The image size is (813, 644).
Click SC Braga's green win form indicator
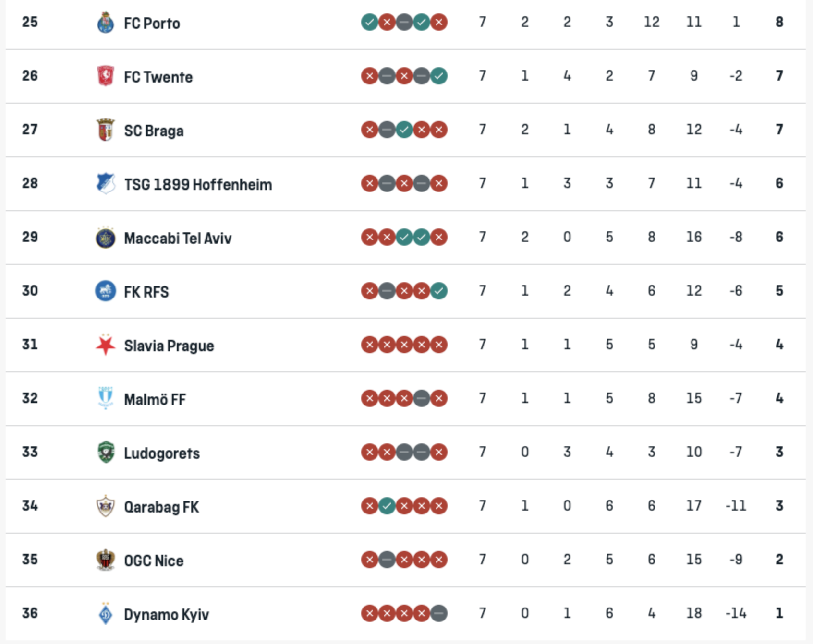coord(404,130)
